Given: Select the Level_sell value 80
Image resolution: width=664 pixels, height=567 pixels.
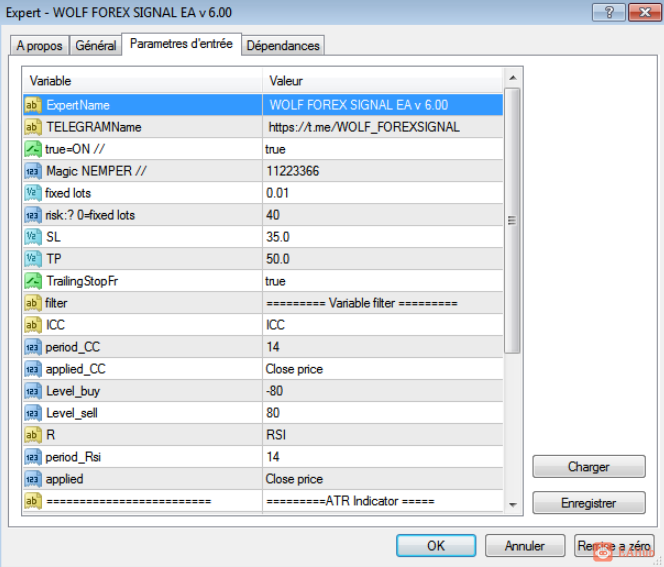Looking at the screenshot, I should pyautogui.click(x=383, y=413).
